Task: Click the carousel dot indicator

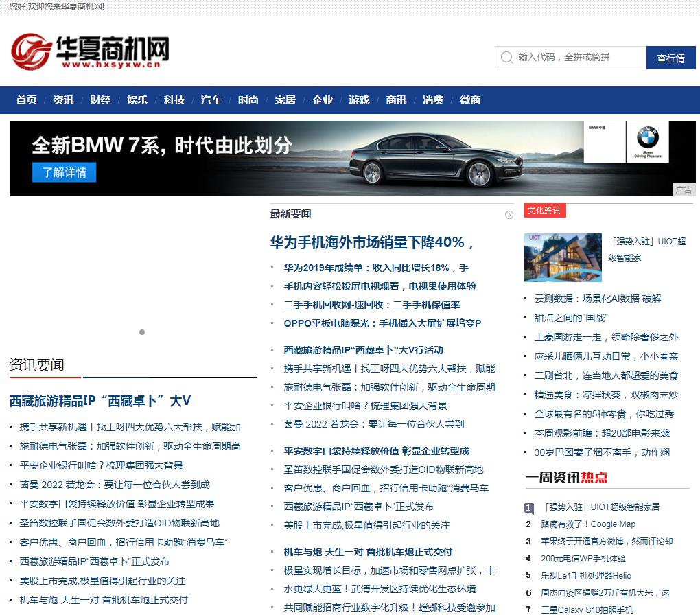Action: (142, 332)
